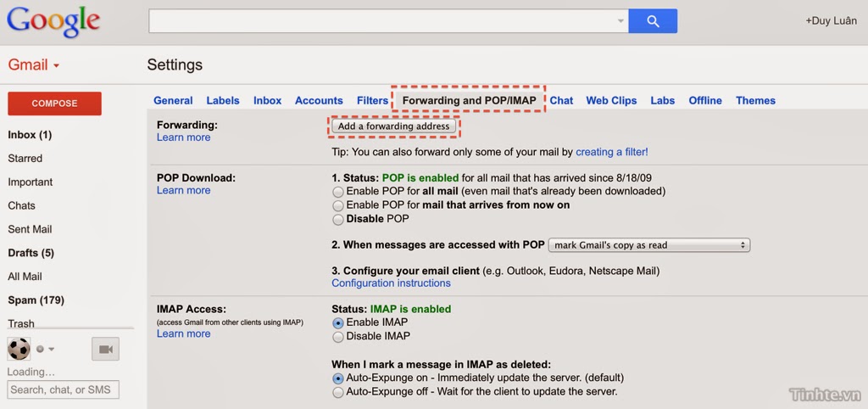Open the Sent Mail folder
Viewport: 868px width, 409px height.
click(x=30, y=229)
